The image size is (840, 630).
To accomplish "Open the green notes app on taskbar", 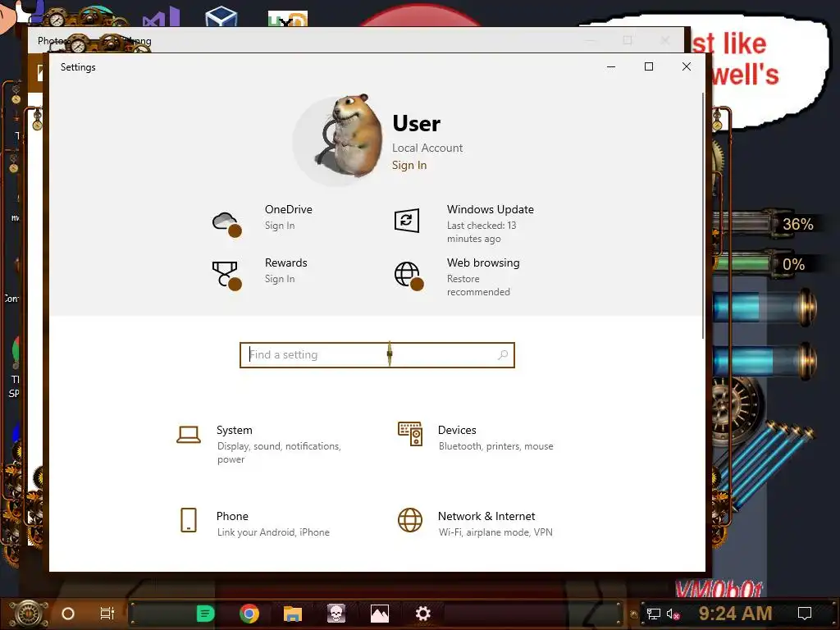I will pos(205,614).
